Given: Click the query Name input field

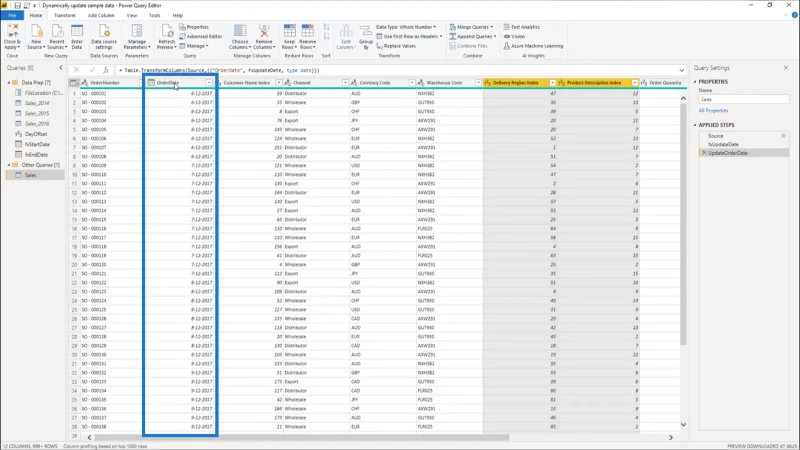Looking at the screenshot, I should tap(743, 99).
